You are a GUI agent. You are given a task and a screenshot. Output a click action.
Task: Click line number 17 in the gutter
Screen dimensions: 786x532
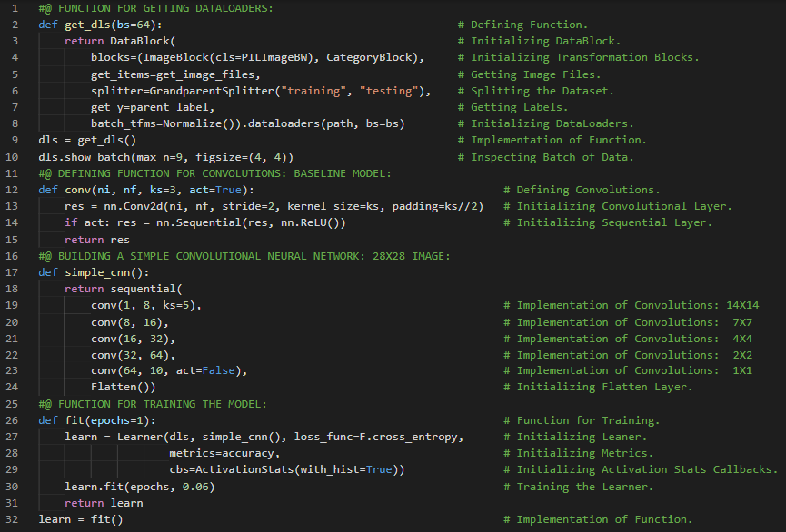[x=13, y=272]
